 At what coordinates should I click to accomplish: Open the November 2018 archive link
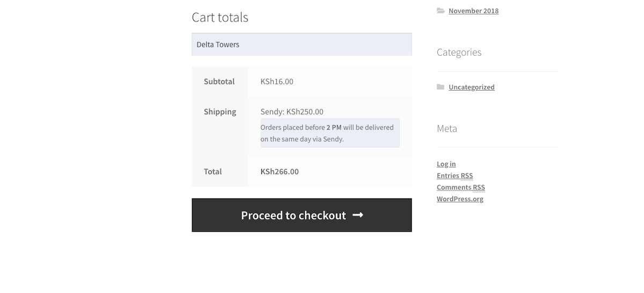click(x=473, y=11)
